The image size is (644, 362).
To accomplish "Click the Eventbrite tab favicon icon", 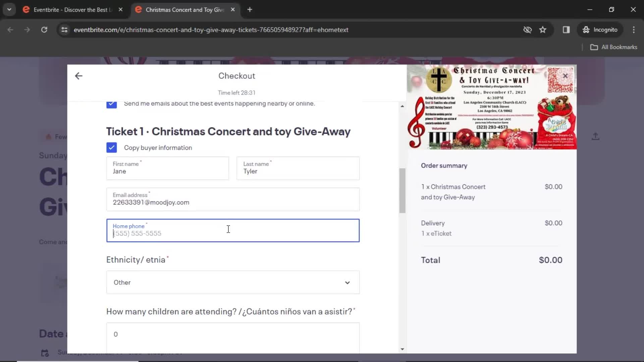I will point(25,10).
